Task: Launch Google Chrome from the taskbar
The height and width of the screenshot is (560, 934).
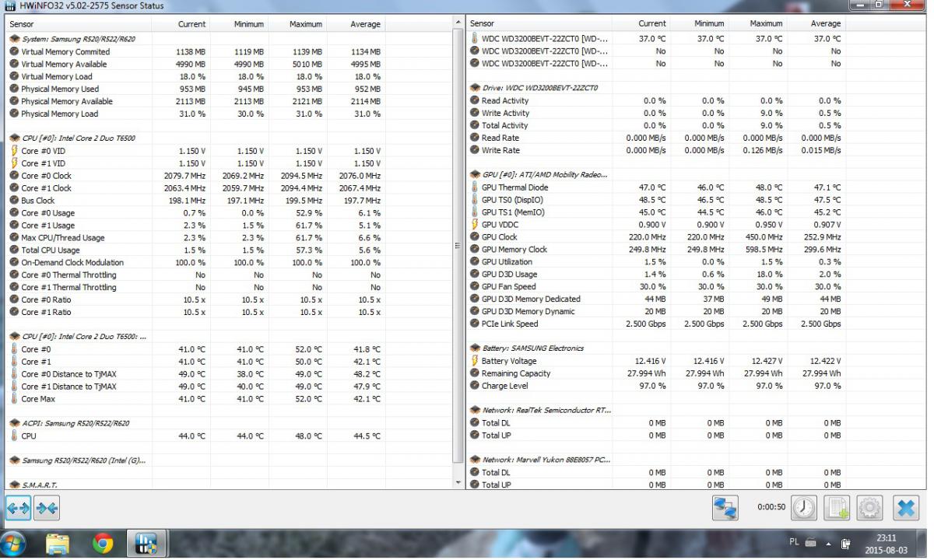Action: pos(102,544)
